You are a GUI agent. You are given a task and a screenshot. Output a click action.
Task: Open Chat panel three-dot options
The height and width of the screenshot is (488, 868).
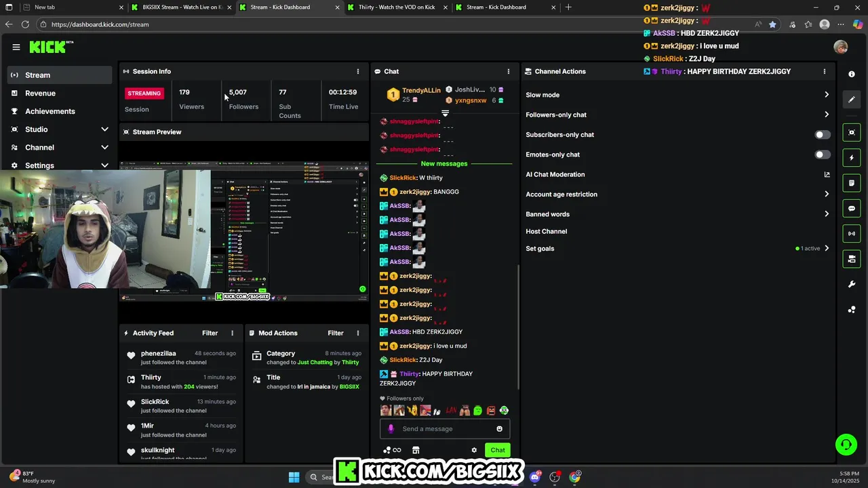tap(509, 71)
